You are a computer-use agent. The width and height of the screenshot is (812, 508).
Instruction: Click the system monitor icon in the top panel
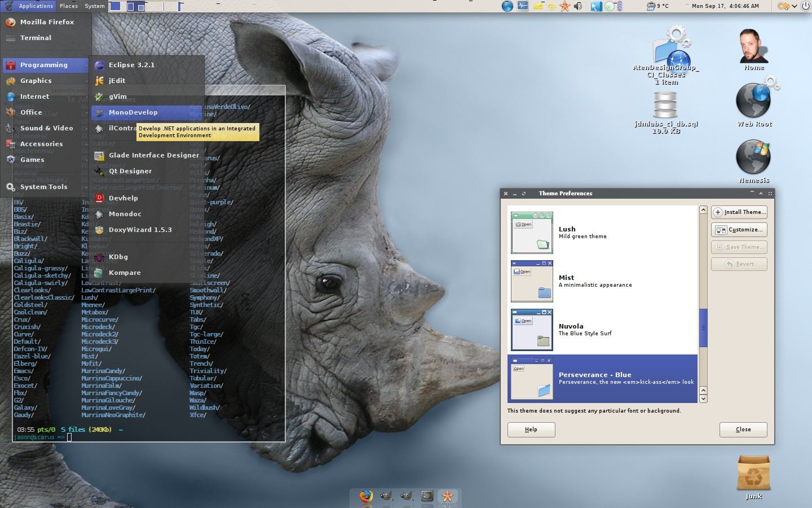tap(523, 6)
